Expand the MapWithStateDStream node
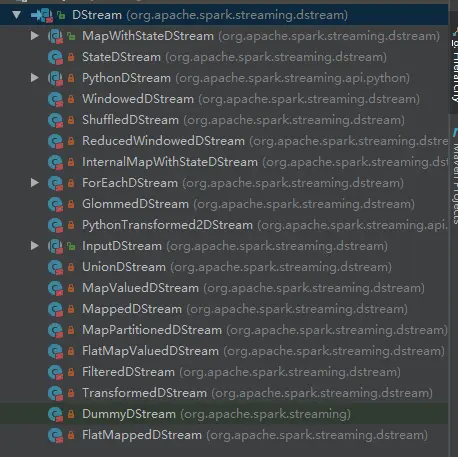Image resolution: width=458 pixels, height=457 pixels. point(34,36)
